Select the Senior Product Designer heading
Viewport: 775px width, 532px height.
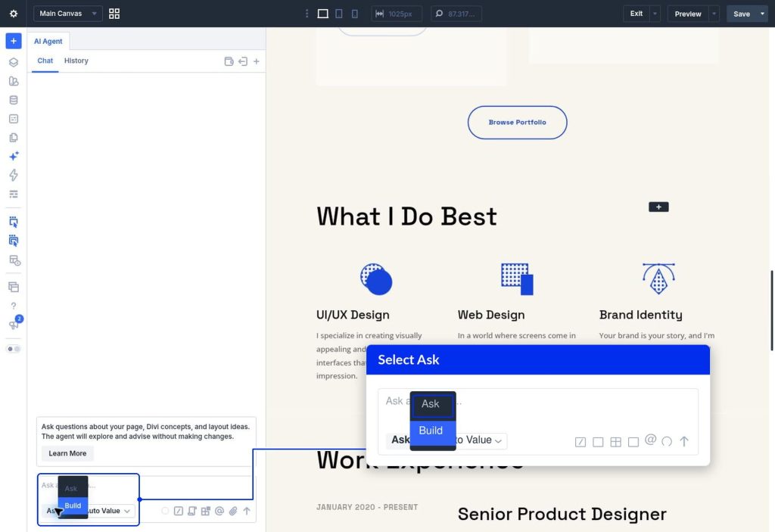[x=562, y=514]
